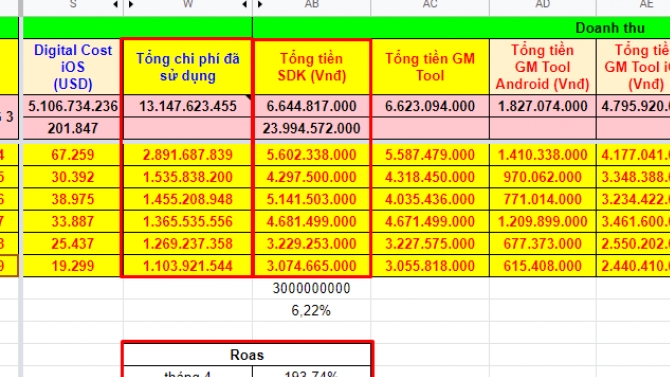
Task: Select Tổng tiền GM Tool Android (Vnđ) header
Action: (x=543, y=67)
